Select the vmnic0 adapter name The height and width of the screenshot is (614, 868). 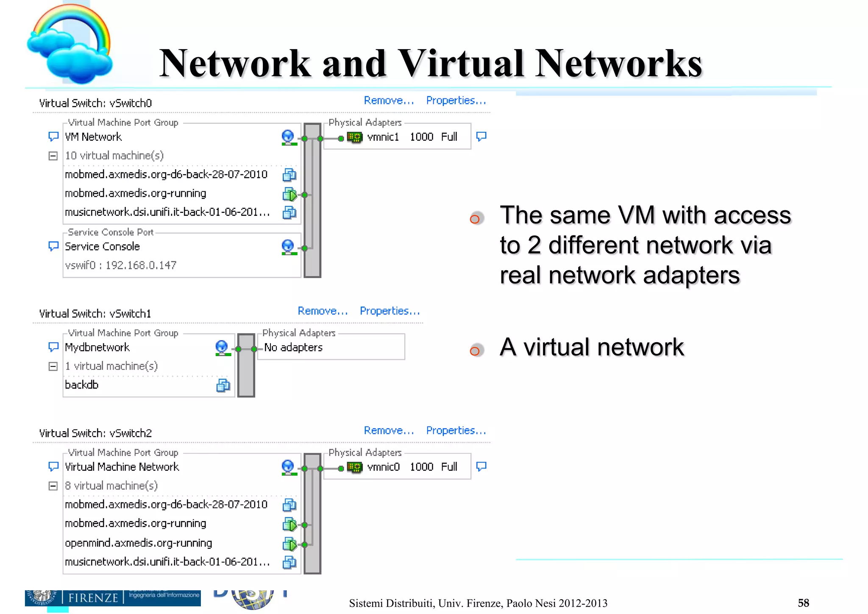[x=384, y=467]
